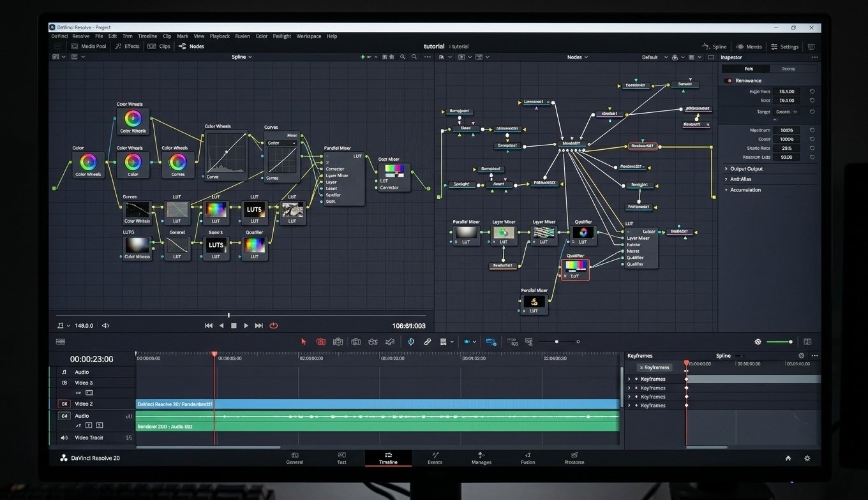Viewport: 868px width, 500px height.
Task: Go to the home icon at bottom right
Action: pos(788,458)
